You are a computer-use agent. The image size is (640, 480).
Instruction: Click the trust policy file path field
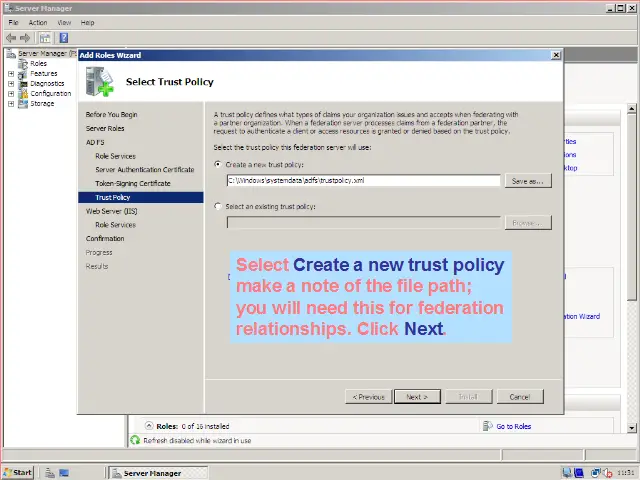(363, 180)
